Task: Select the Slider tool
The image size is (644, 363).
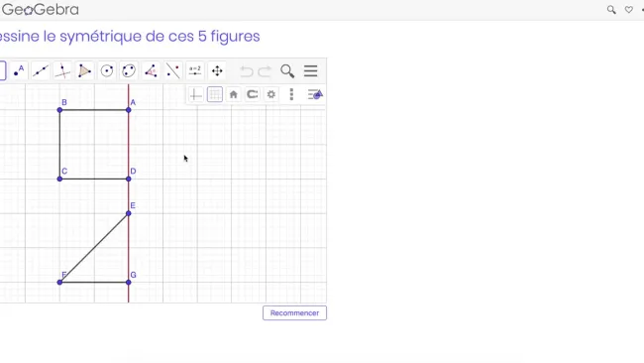Action: [x=194, y=71]
